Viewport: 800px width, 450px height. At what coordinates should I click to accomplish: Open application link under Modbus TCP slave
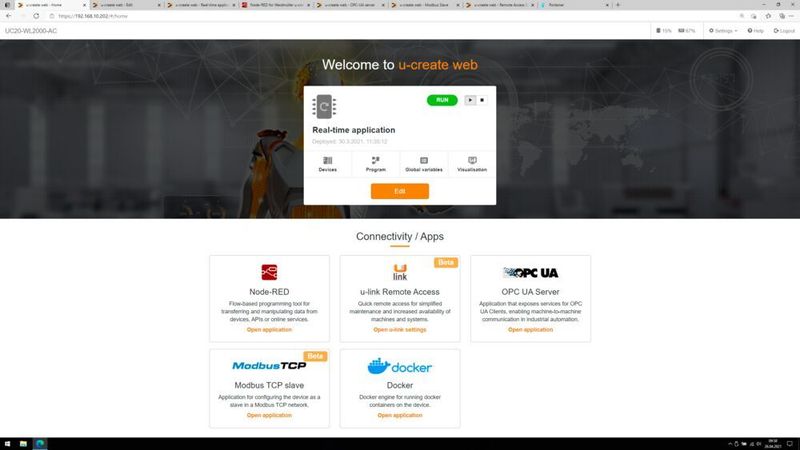[x=269, y=415]
